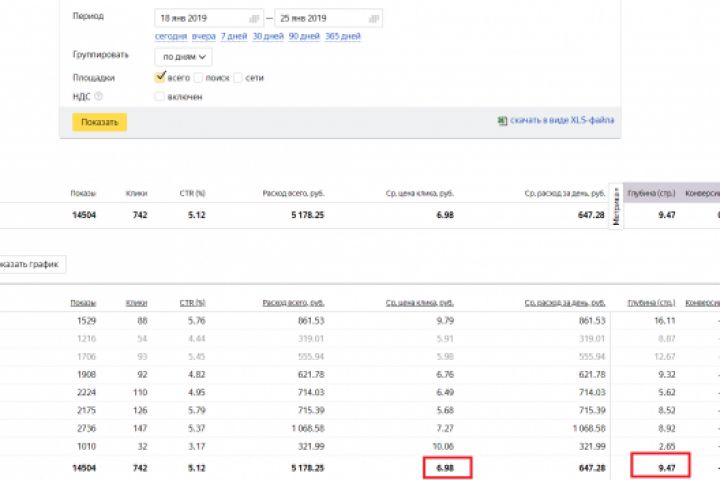The height and width of the screenshot is (480, 720).
Task: Click the 1908 impressions cell
Action: point(86,374)
